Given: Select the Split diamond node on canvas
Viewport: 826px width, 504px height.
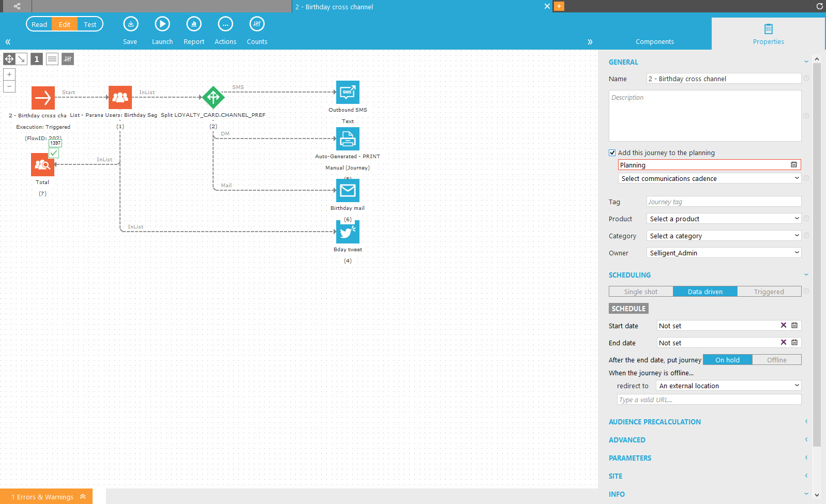Looking at the screenshot, I should tap(213, 97).
